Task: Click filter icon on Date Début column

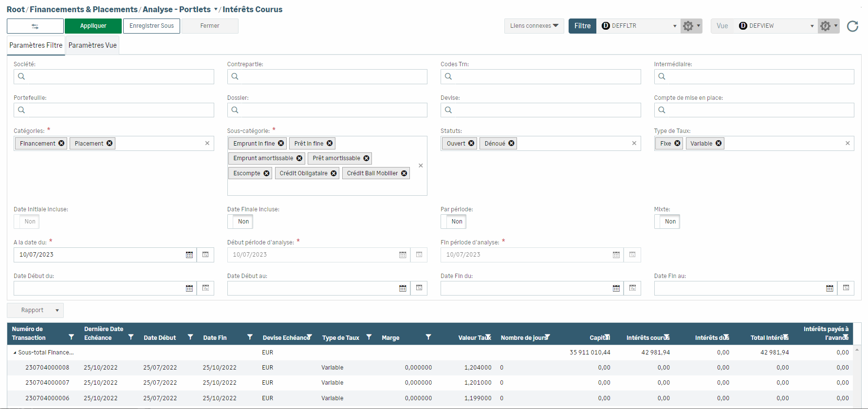Action: tap(190, 337)
